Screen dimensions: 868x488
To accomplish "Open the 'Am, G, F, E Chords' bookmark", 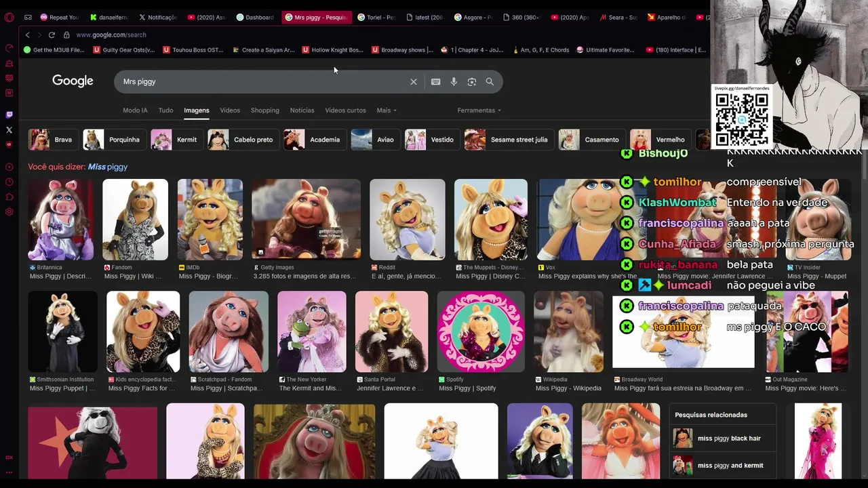I will 540,49.
